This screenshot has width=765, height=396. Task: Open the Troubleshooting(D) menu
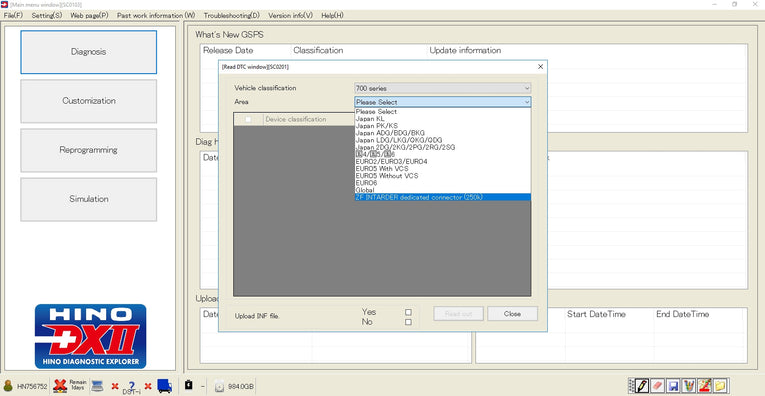coord(232,15)
